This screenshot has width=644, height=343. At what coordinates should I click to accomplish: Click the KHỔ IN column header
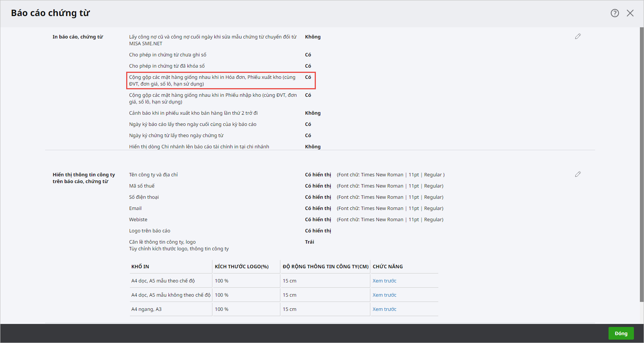click(x=140, y=266)
